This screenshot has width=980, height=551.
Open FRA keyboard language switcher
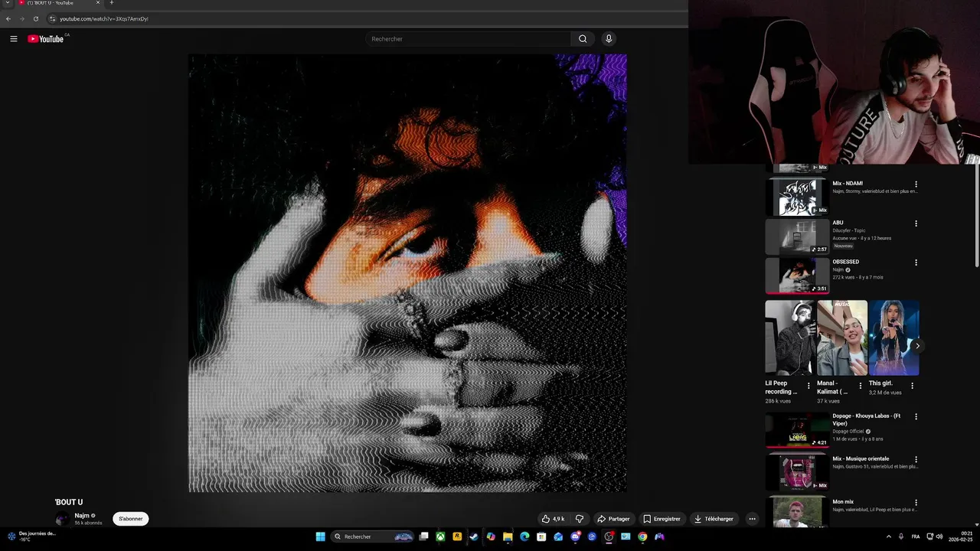916,536
